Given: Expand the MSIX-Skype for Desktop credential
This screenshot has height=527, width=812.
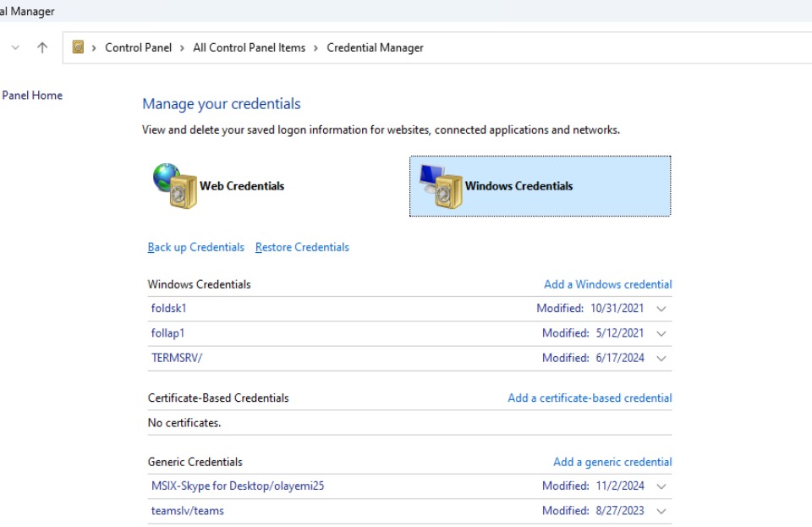Looking at the screenshot, I should pos(661,486).
